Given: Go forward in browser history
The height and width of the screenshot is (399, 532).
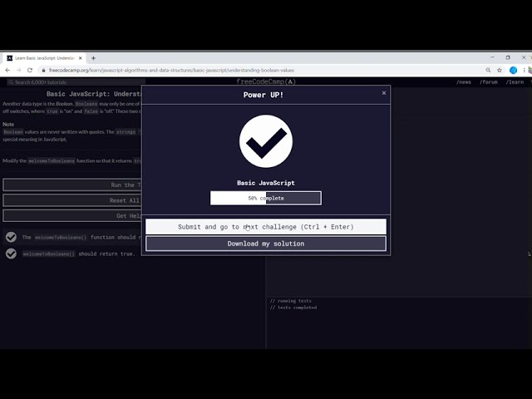Looking at the screenshot, I should pos(18,70).
